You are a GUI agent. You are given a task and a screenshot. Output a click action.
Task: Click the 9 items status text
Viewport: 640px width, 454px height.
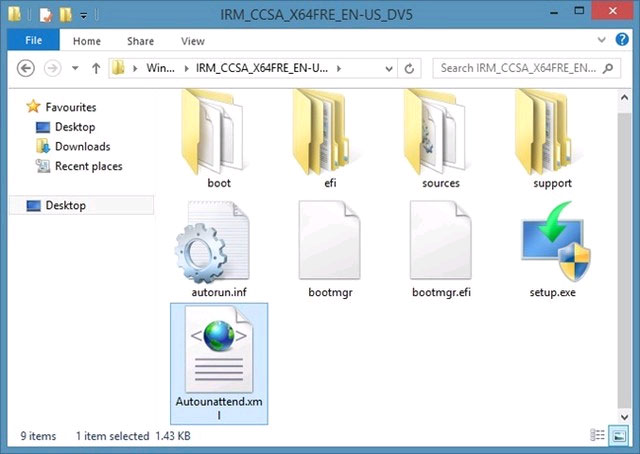[38, 436]
